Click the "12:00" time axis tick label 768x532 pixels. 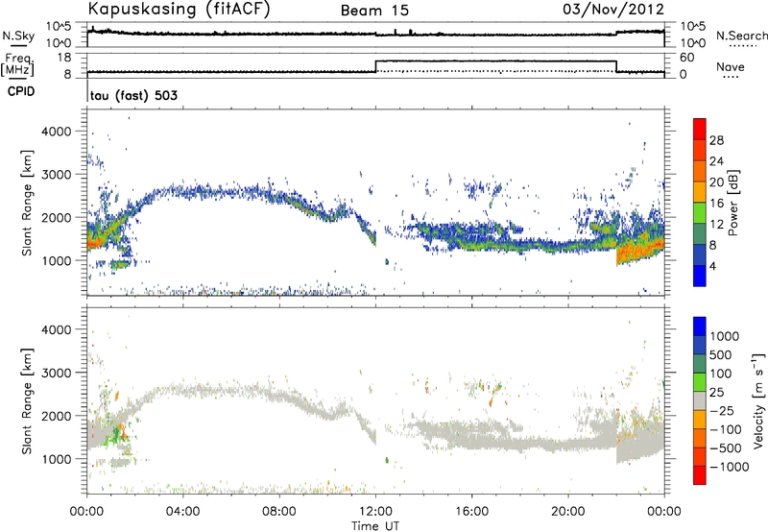point(375,512)
